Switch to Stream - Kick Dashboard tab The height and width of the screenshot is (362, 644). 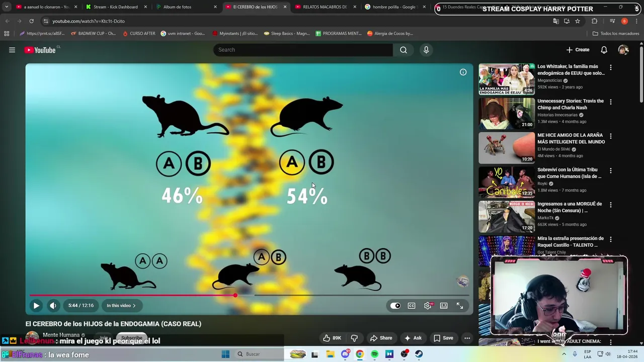(x=115, y=7)
